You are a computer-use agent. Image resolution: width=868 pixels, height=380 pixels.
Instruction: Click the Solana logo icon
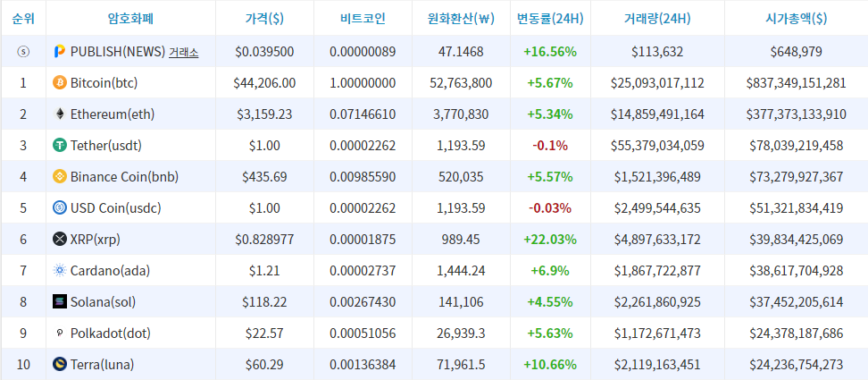(x=59, y=302)
